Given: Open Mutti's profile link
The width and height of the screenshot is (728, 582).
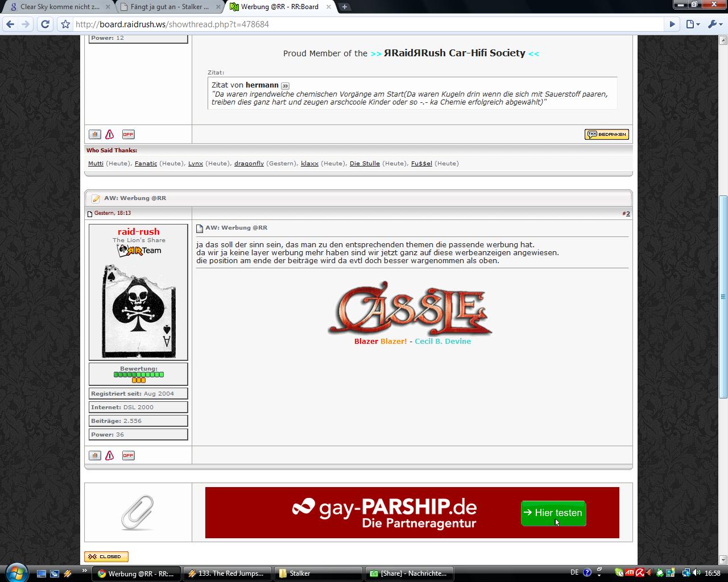Looking at the screenshot, I should click(96, 163).
